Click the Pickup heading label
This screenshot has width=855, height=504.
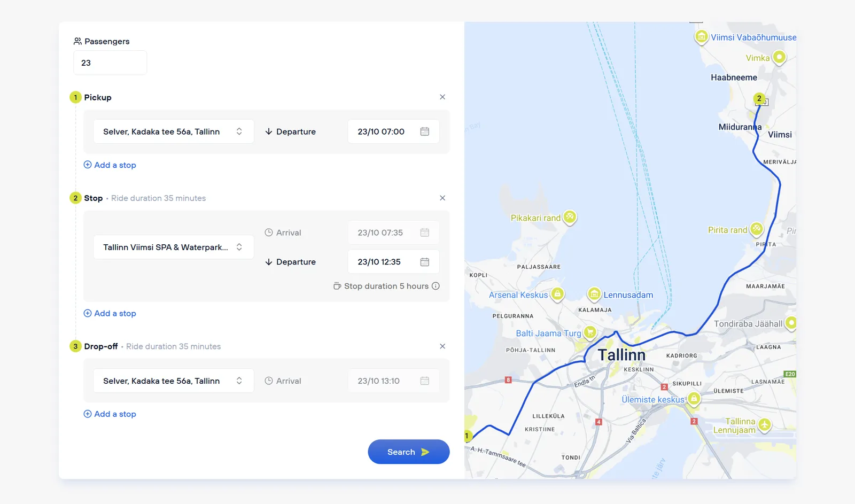pyautogui.click(x=98, y=97)
